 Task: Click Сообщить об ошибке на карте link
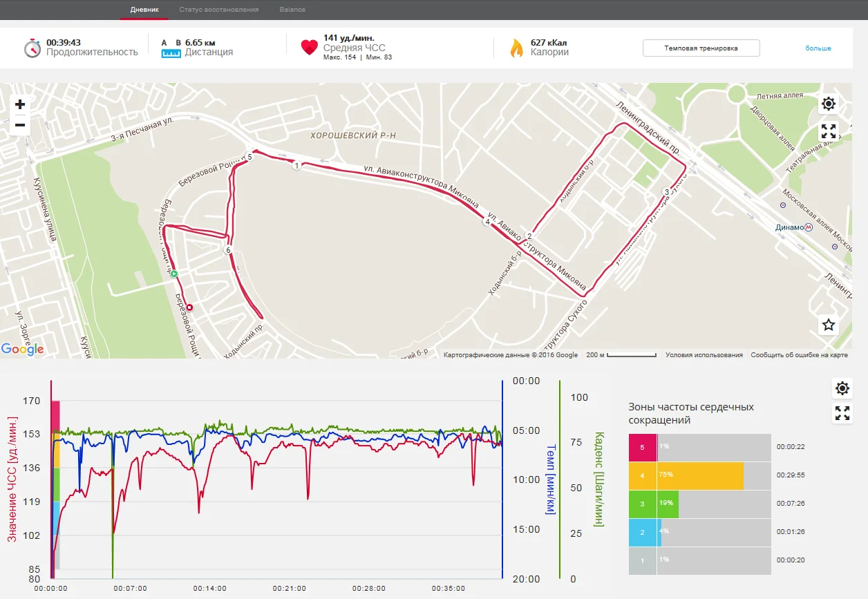click(x=799, y=355)
